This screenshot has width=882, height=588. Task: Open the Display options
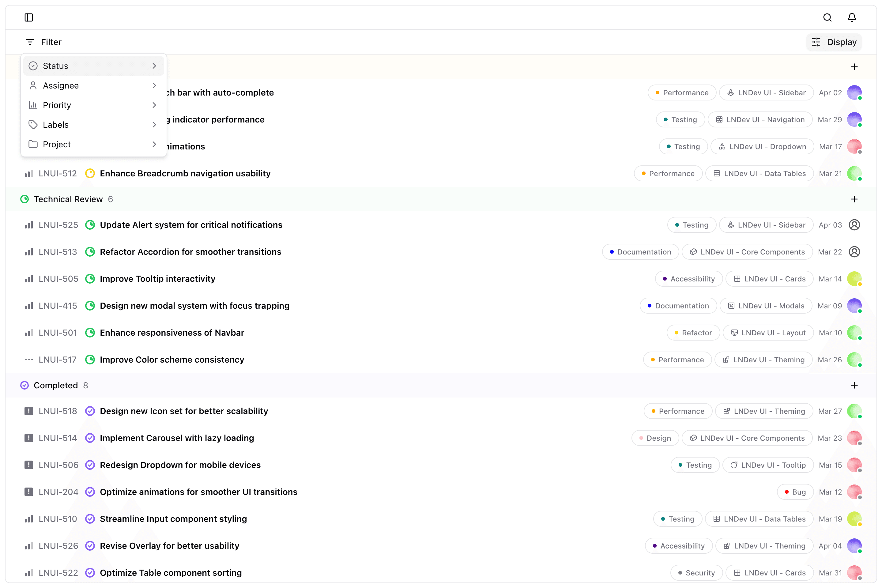834,42
